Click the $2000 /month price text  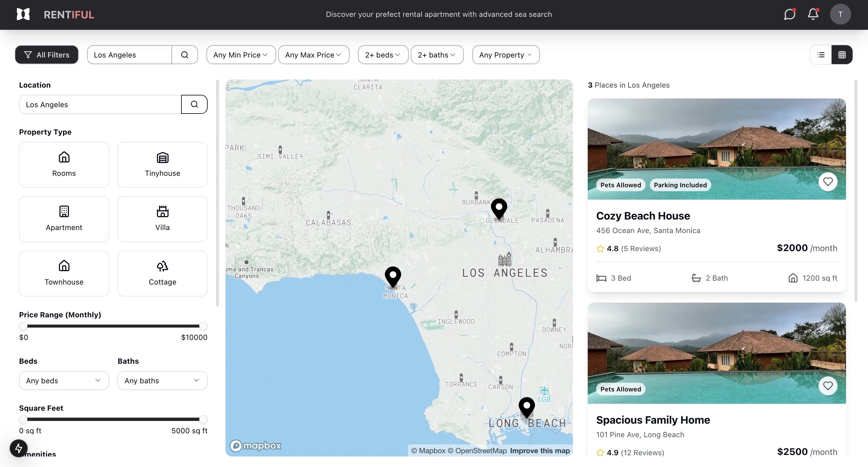tap(807, 248)
